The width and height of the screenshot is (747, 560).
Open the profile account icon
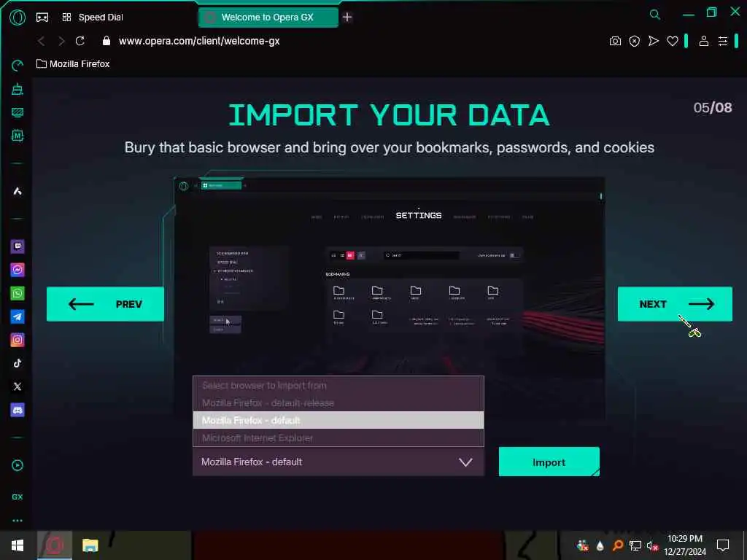tap(704, 41)
